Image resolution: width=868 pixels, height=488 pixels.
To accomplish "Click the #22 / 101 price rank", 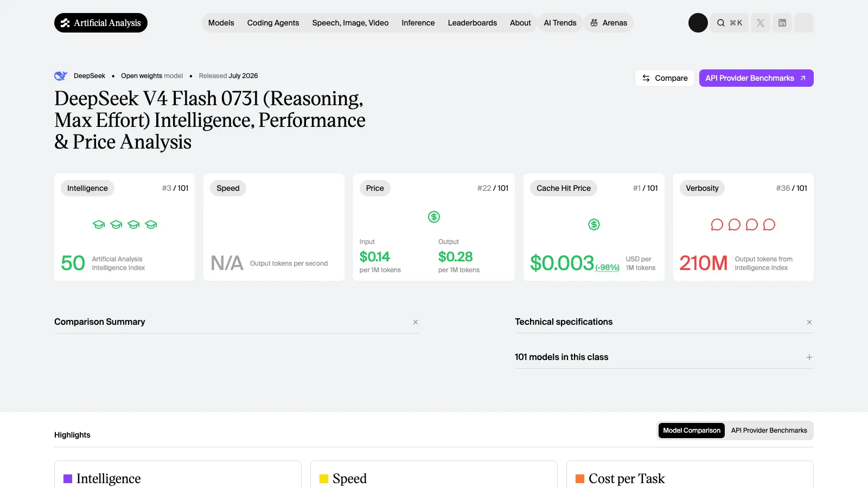I will [x=493, y=188].
